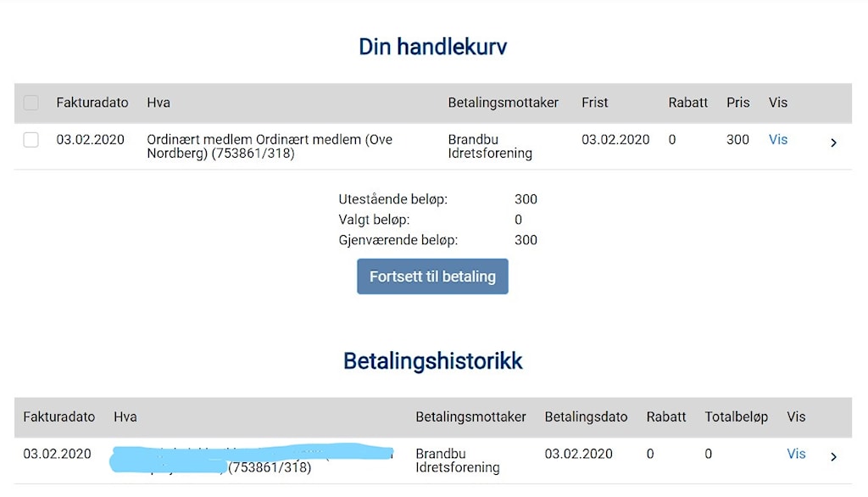This screenshot has width=868, height=497.
Task: Click the Pris column header
Action: pos(737,103)
